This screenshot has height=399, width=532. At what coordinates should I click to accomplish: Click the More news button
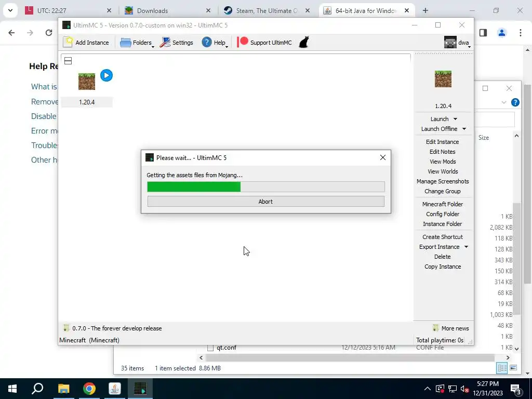click(451, 328)
